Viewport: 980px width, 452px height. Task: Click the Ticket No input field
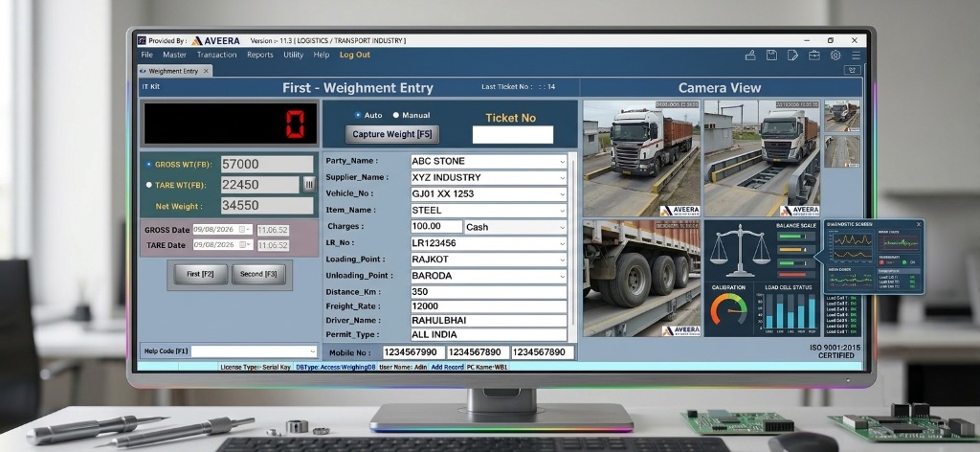[513, 134]
